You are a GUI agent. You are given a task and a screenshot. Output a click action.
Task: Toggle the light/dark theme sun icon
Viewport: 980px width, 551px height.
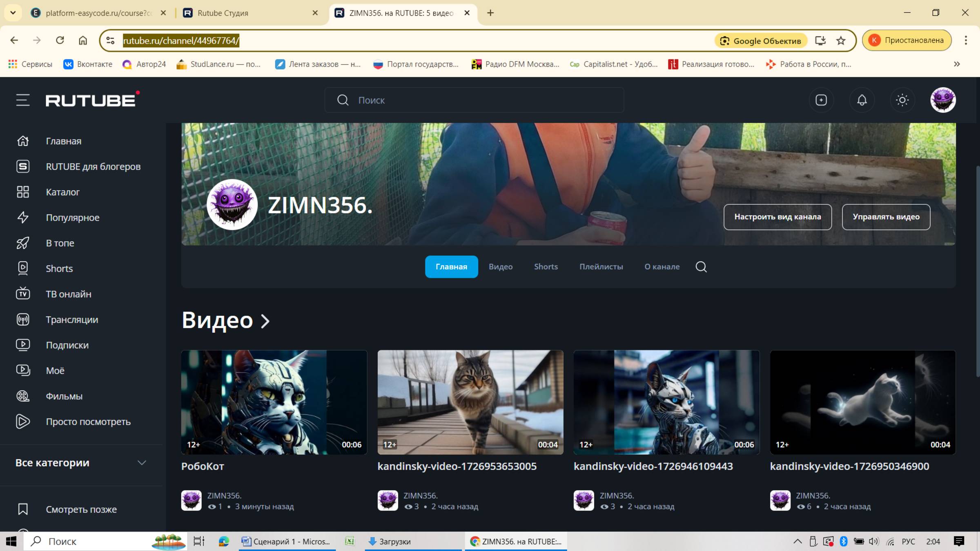(902, 100)
